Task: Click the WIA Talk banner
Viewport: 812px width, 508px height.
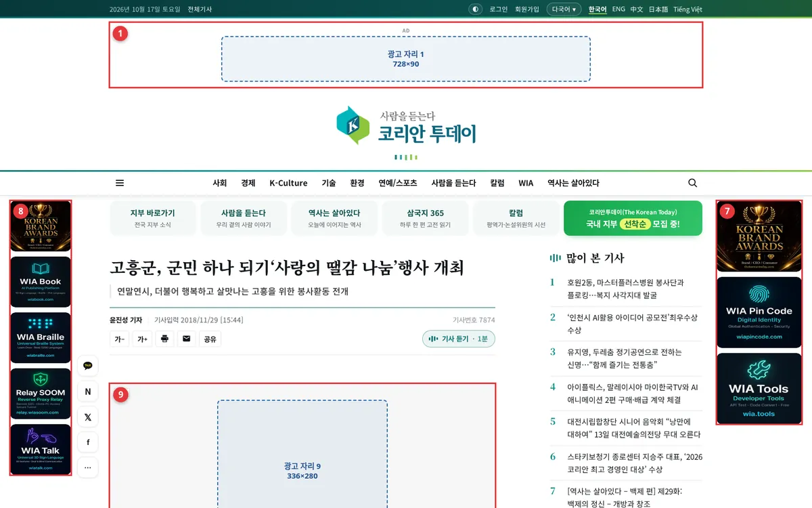Action: click(x=41, y=449)
